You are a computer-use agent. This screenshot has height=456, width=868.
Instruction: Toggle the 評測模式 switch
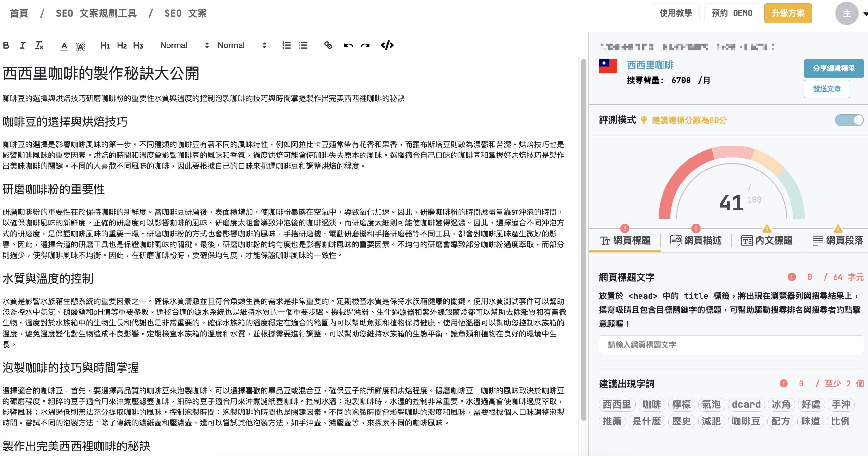tap(849, 120)
